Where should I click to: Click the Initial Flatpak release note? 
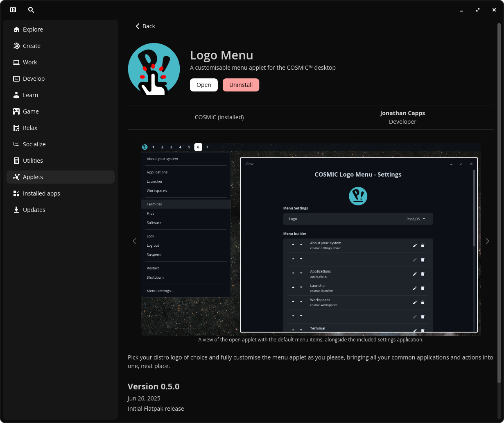click(x=156, y=409)
